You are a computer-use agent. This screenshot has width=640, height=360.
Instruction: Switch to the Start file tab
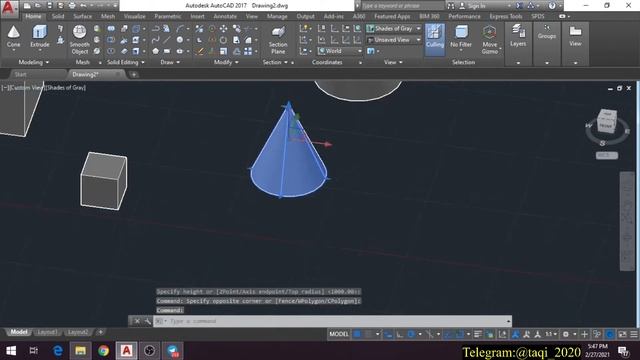[x=20, y=74]
